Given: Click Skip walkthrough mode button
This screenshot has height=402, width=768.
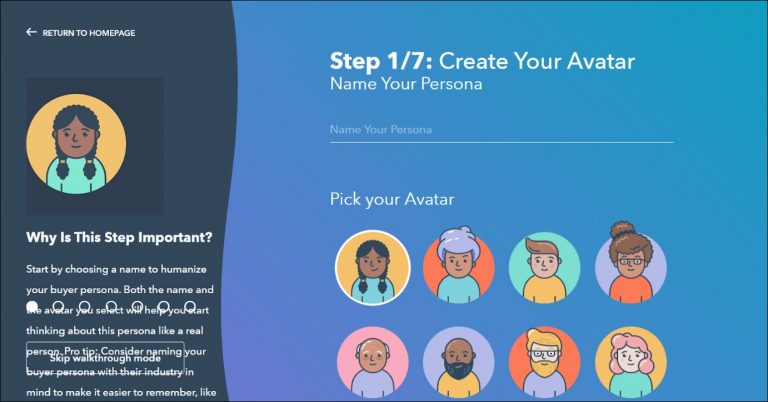Looking at the screenshot, I should click(105, 358).
